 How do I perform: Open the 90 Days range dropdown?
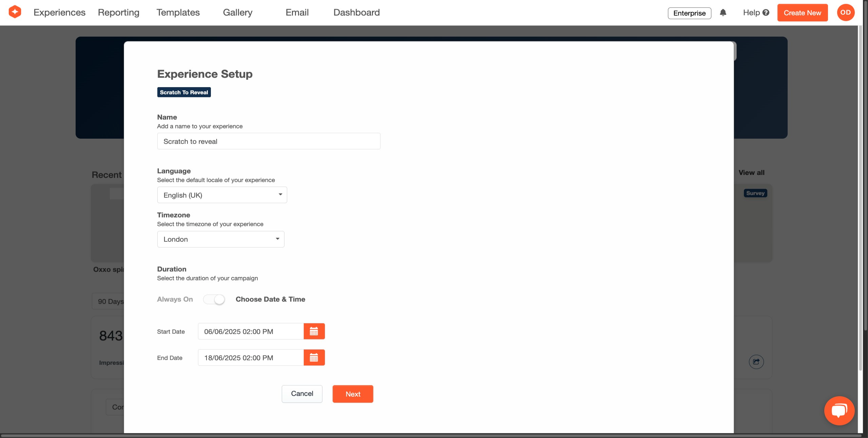108,301
